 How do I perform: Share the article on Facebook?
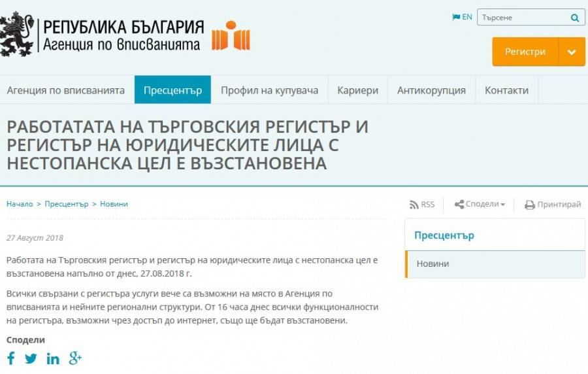point(11,358)
